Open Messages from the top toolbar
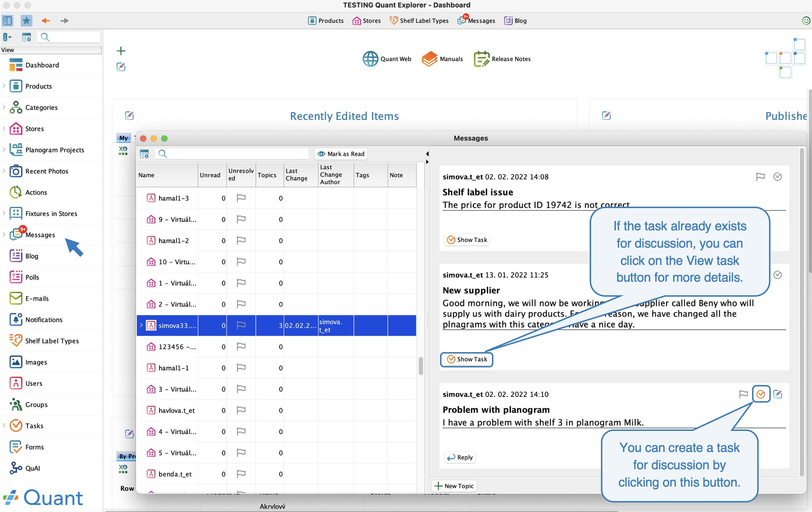The width and height of the screenshot is (812, 512). click(x=476, y=20)
